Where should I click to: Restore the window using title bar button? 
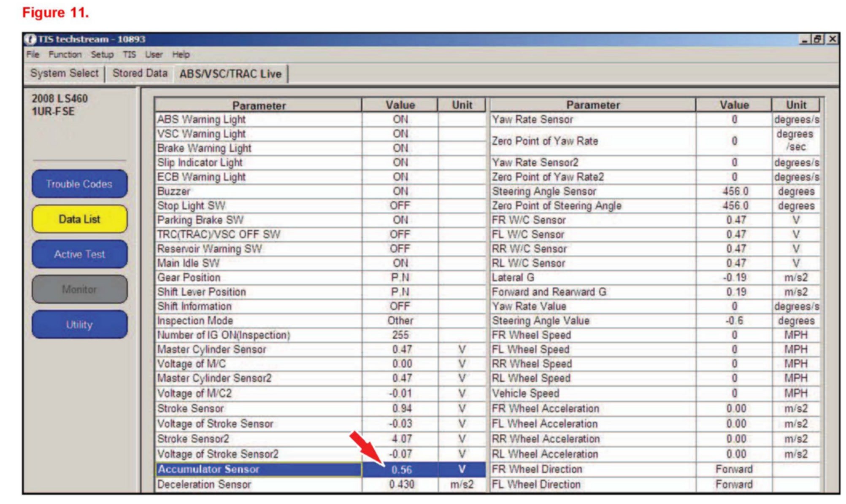(818, 39)
